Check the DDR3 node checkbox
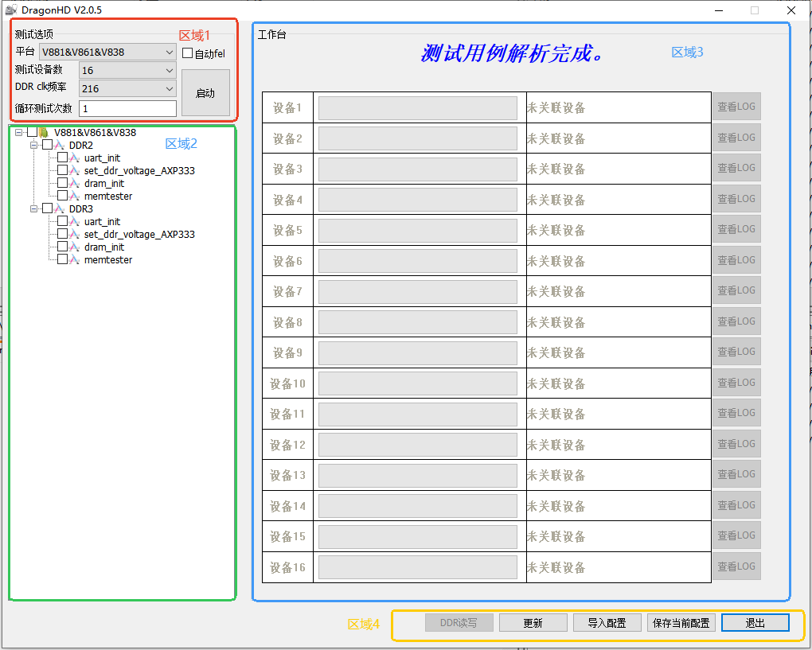 (x=48, y=208)
